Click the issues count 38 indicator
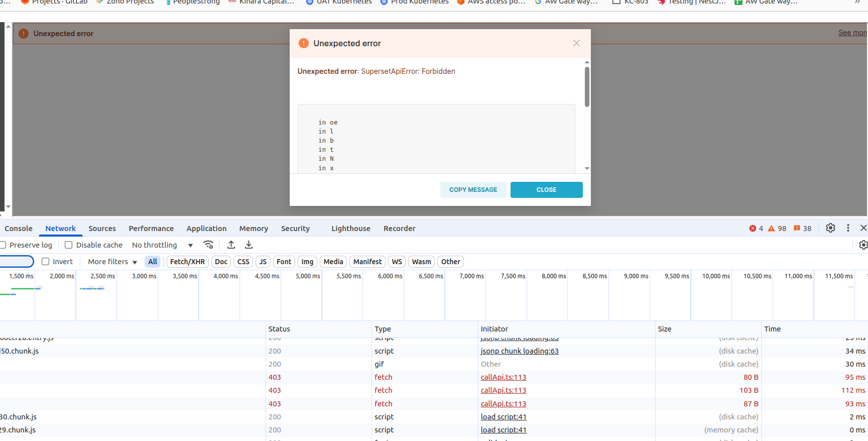 (802, 229)
